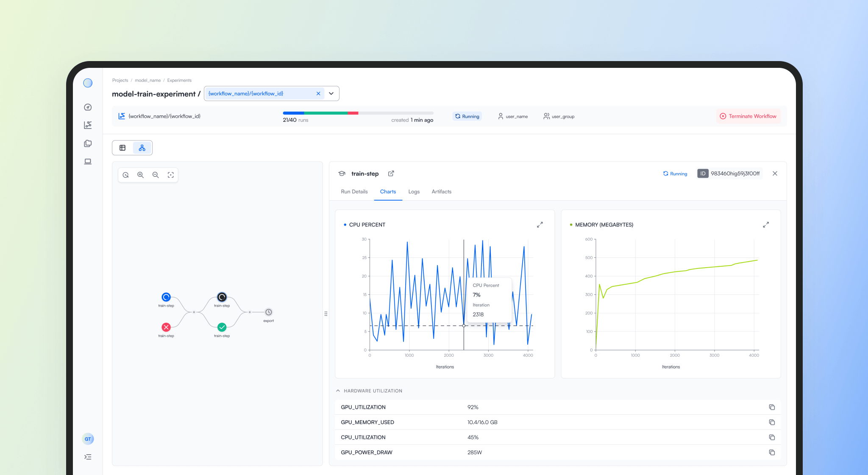This screenshot has height=475, width=868.
Task: Click the 21/40 runs progress bar
Action: pyautogui.click(x=358, y=113)
